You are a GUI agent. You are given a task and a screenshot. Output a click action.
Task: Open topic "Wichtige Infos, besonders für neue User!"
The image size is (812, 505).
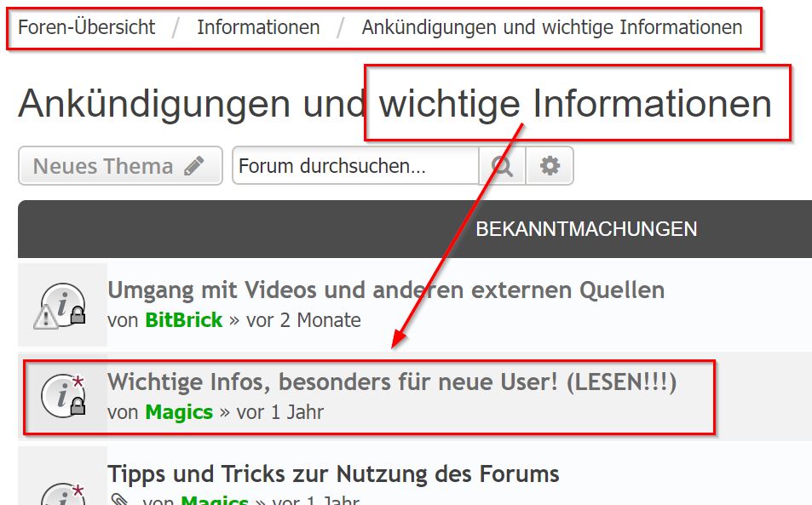tap(391, 382)
